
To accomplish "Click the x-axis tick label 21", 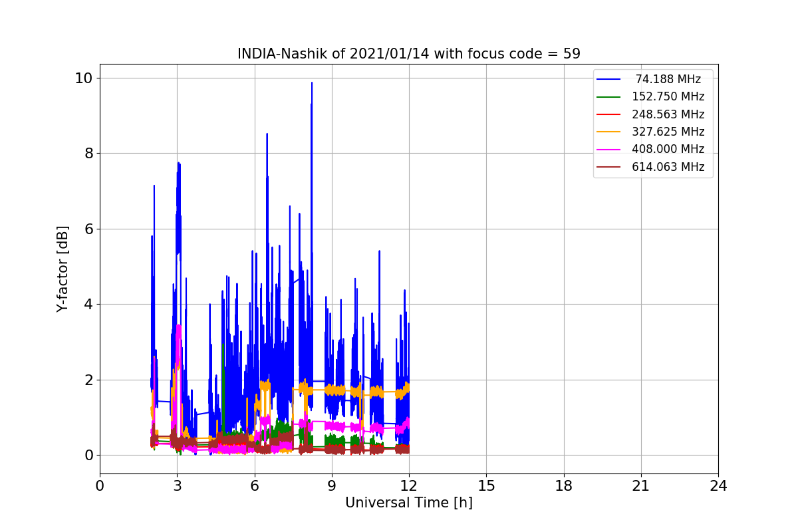I will 641,486.
